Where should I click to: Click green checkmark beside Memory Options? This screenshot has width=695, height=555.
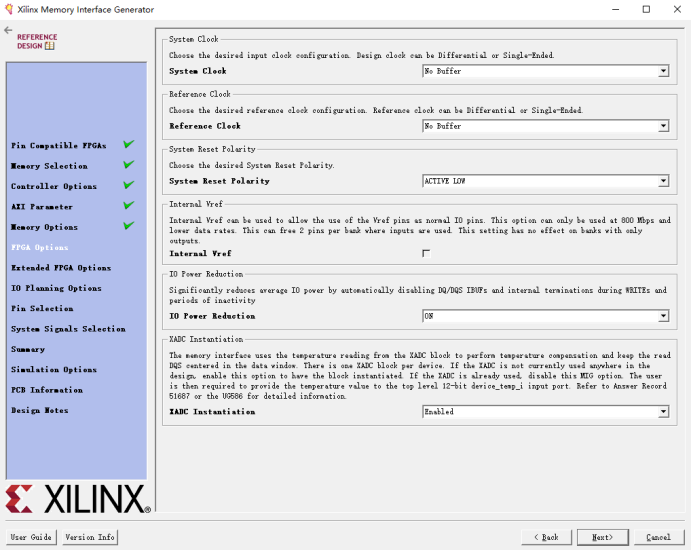pyautogui.click(x=129, y=226)
